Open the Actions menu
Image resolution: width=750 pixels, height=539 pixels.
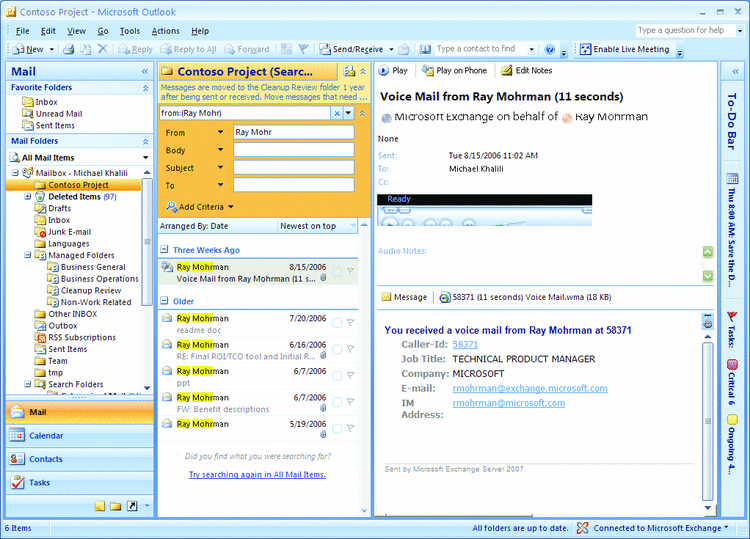166,31
